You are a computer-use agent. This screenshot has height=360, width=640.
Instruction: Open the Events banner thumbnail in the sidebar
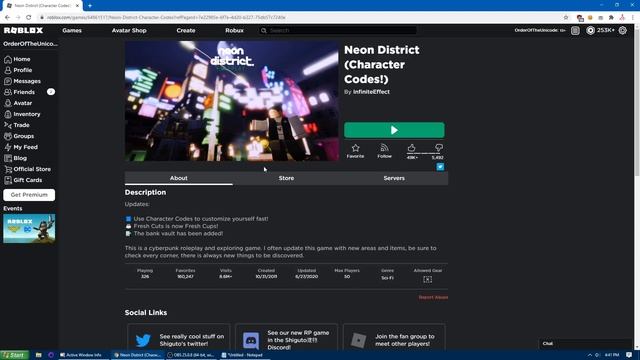29,229
